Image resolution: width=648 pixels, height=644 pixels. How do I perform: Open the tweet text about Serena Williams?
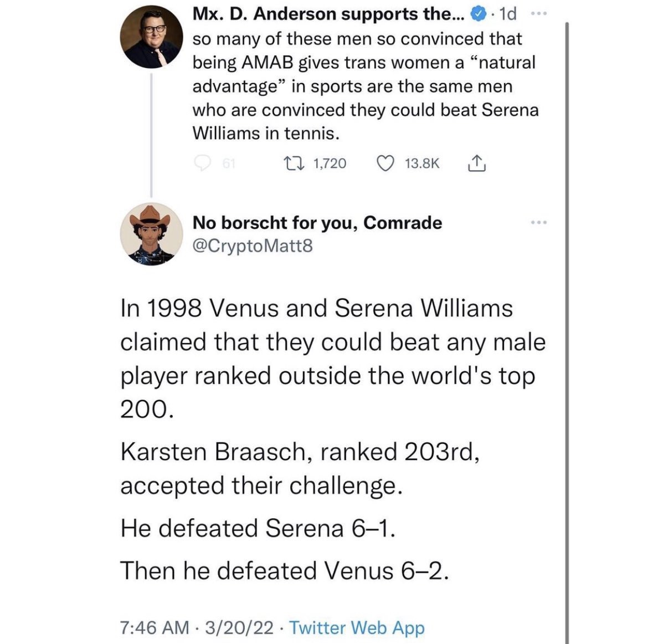tap(365, 86)
